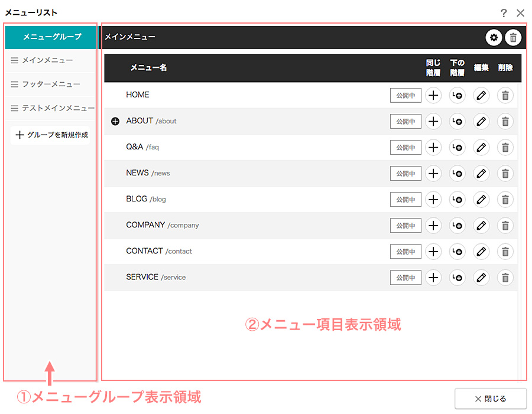Click グループを新規作成 button
The height and width of the screenshot is (414, 532).
click(51, 135)
